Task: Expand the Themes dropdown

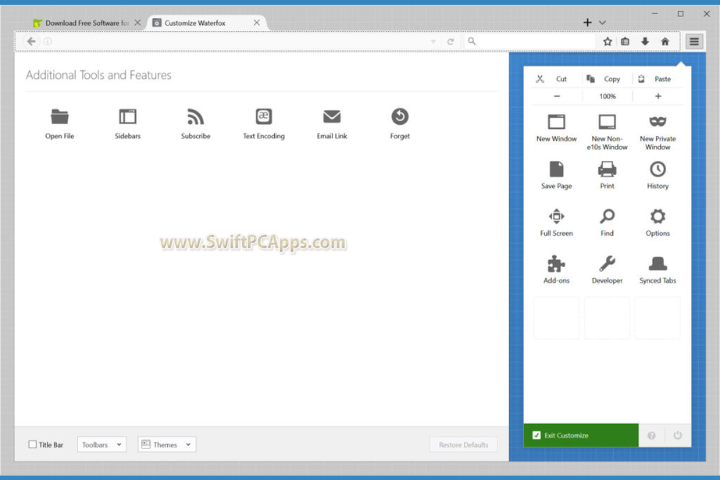Action: click(x=167, y=445)
